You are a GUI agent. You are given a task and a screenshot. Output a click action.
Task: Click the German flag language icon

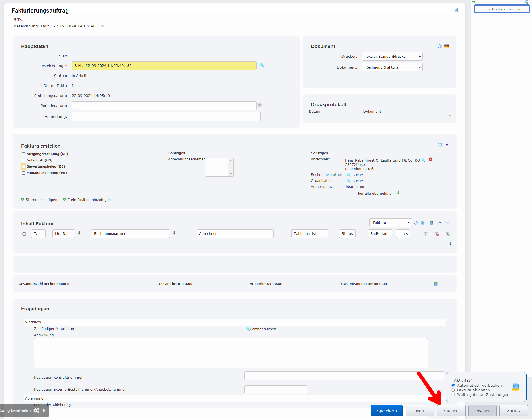pyautogui.click(x=447, y=46)
